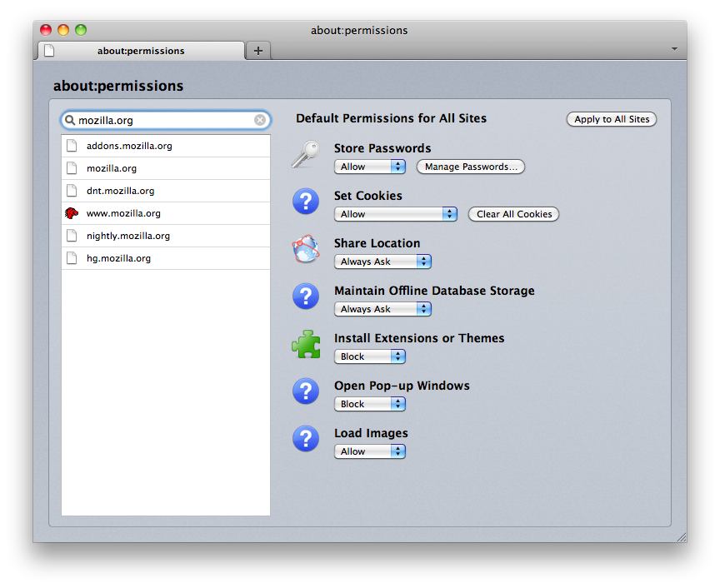
Task: Expand the Set Cookies permission dropdown
Action: 396,214
